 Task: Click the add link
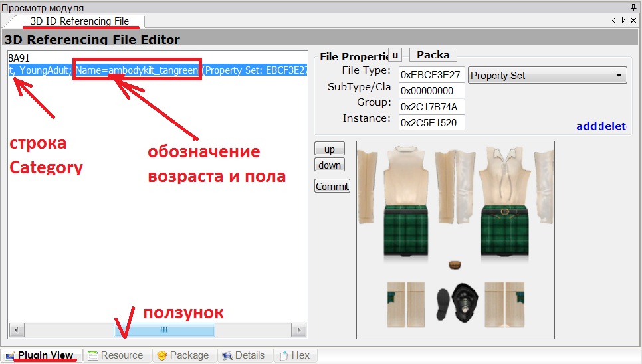click(586, 126)
